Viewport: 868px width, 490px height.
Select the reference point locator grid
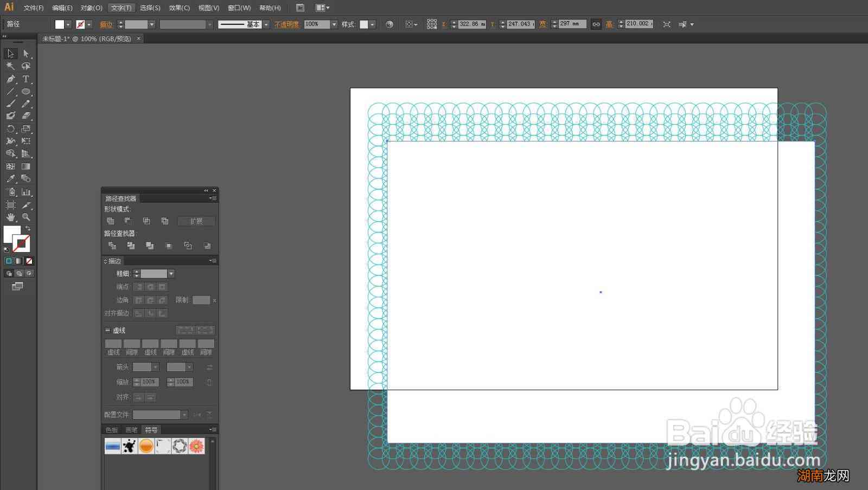coord(432,24)
